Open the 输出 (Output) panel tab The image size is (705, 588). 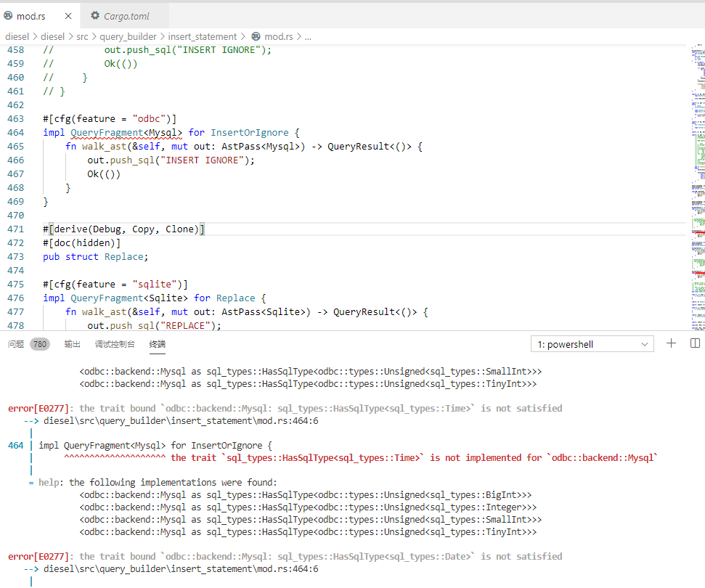coord(72,344)
